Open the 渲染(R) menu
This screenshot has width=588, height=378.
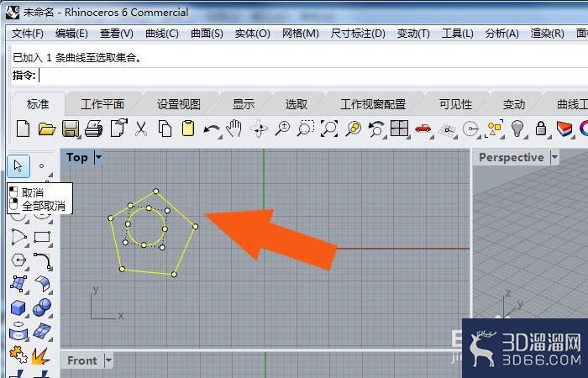pos(547,34)
